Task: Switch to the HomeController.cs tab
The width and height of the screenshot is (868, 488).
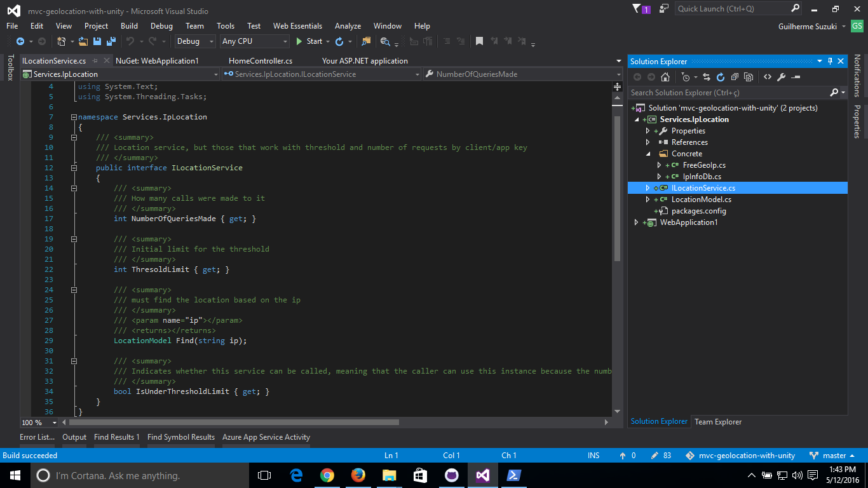Action: click(x=261, y=61)
